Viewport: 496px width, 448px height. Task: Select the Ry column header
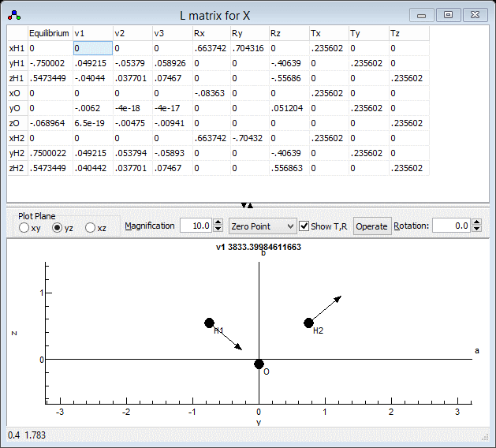click(250, 34)
